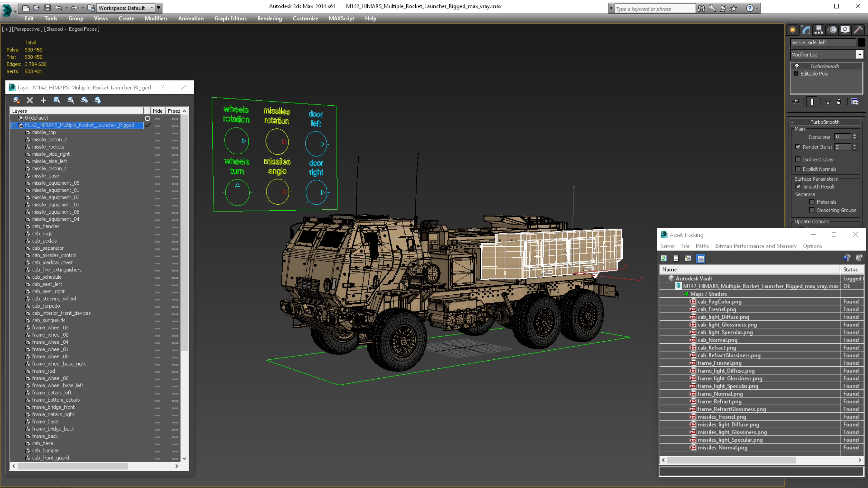Click the Shaded + Edged Faces viewport label

(72, 29)
